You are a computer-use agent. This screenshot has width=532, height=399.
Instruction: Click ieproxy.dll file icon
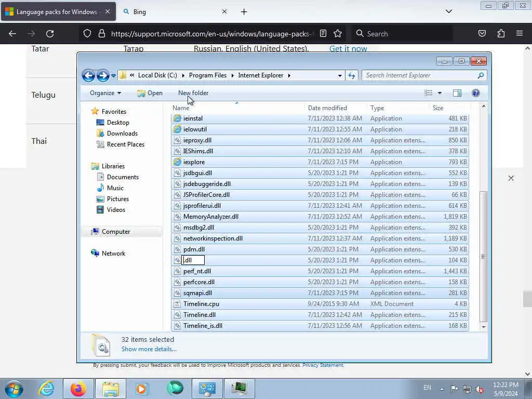tap(177, 140)
